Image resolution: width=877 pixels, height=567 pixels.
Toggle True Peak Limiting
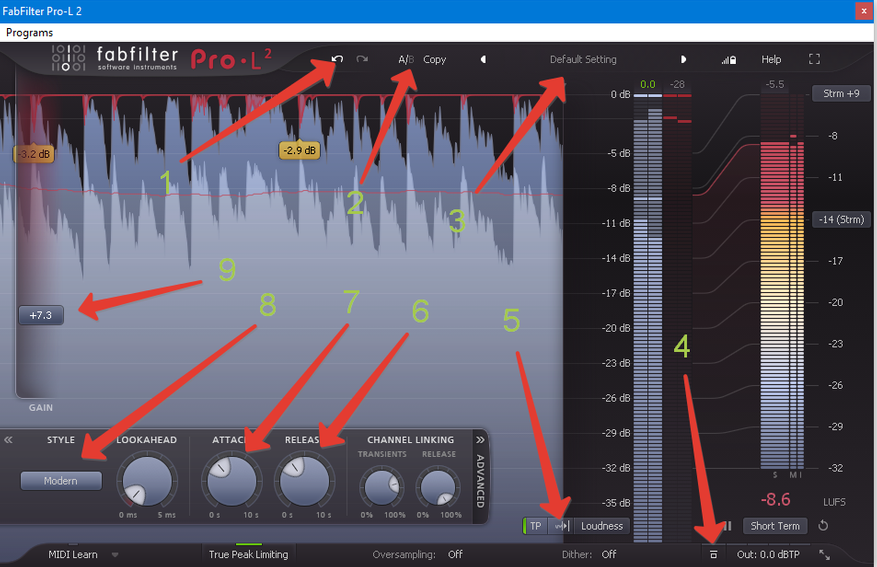coord(248,554)
